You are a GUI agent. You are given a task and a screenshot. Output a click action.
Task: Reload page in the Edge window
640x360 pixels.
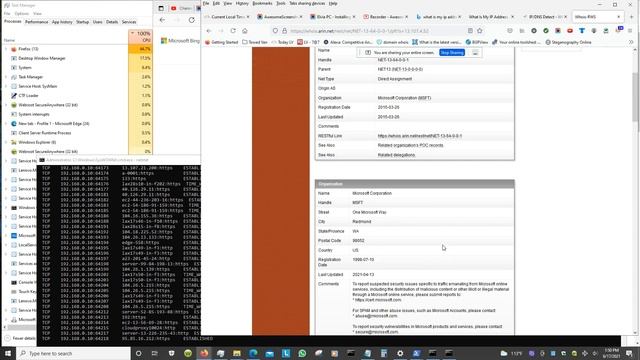pos(192,20)
